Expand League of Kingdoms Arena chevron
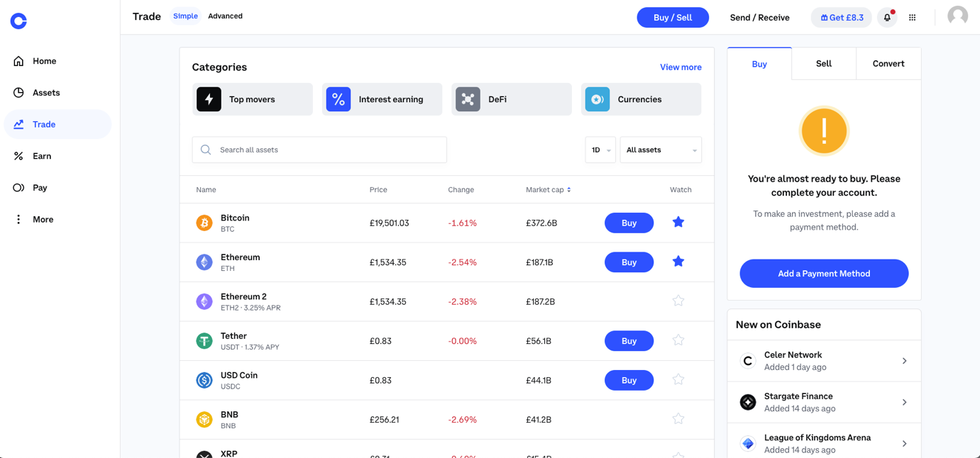This screenshot has width=980, height=458. (x=904, y=443)
